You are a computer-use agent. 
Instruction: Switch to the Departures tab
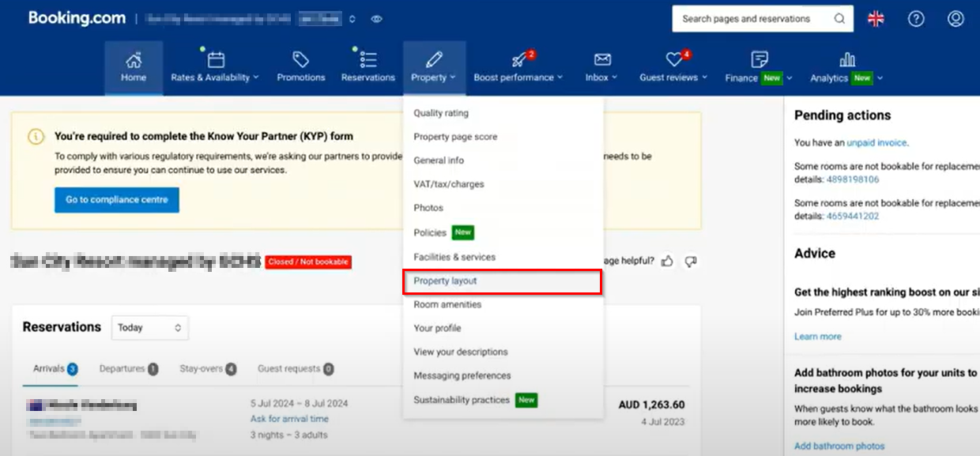click(128, 369)
